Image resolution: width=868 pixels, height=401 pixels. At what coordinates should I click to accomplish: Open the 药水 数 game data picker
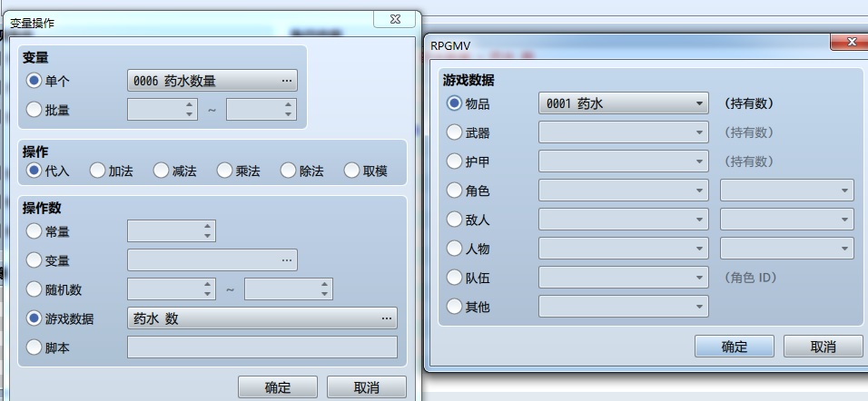261,318
